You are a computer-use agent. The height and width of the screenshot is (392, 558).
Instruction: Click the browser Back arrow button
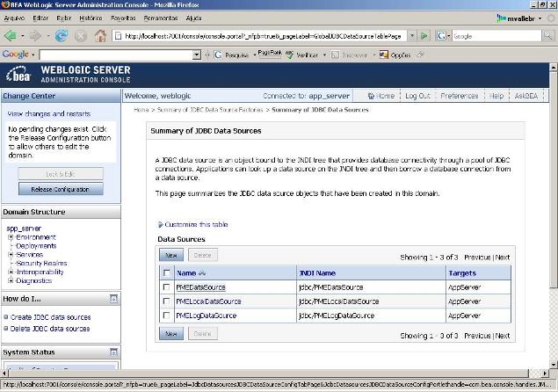tap(11, 36)
